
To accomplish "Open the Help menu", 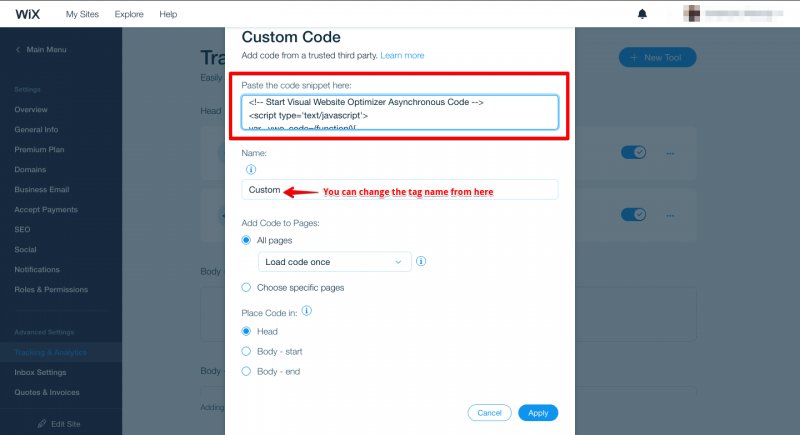I will 168,14.
